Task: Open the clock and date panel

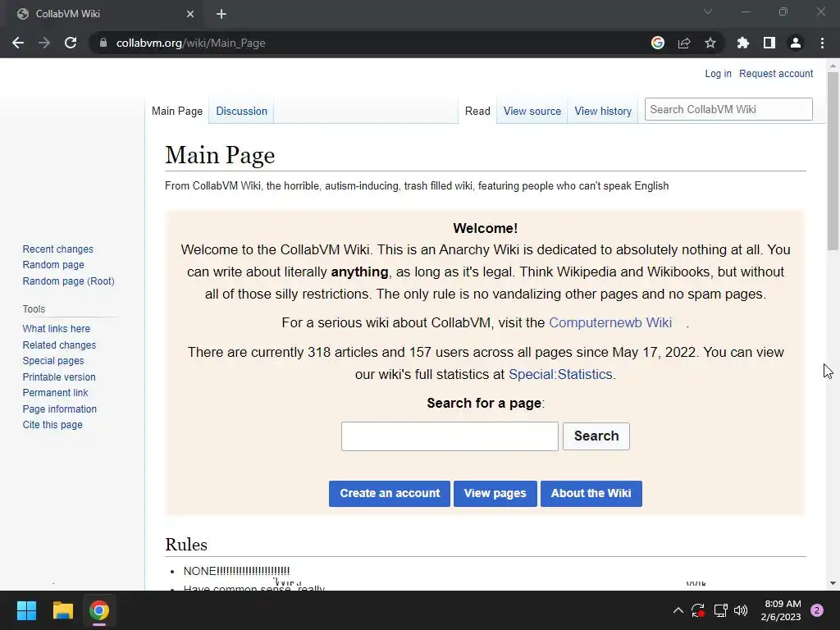Action: click(781, 610)
